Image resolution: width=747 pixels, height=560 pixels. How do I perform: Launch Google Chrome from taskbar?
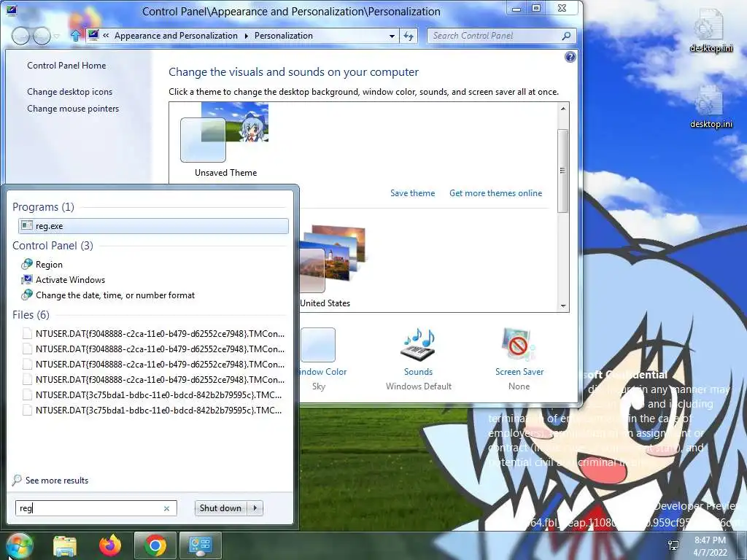[155, 545]
